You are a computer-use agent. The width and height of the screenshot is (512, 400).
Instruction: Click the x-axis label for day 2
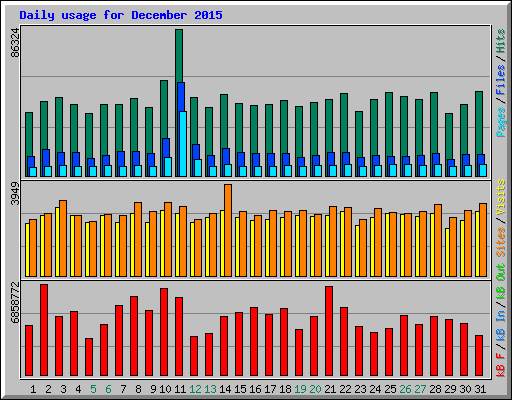coord(48,389)
